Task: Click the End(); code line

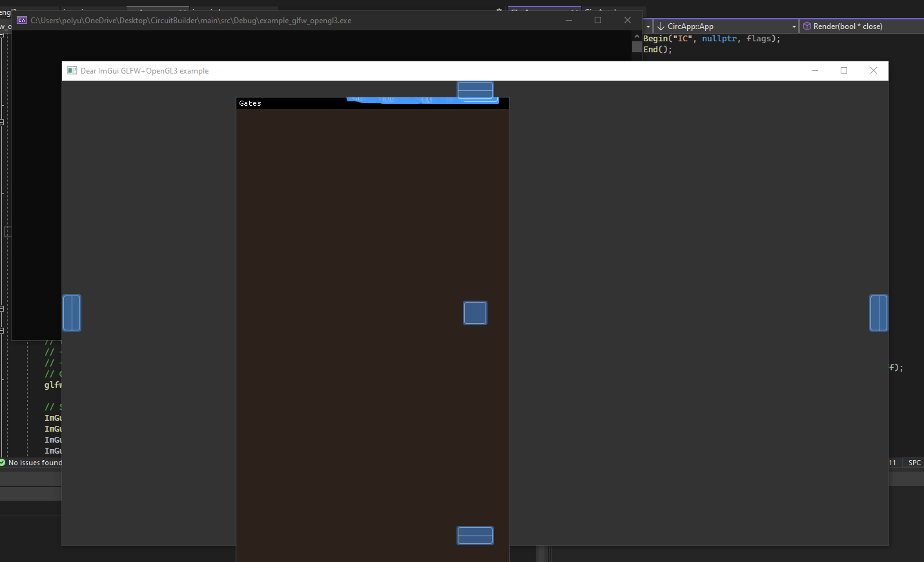Action: coord(657,50)
